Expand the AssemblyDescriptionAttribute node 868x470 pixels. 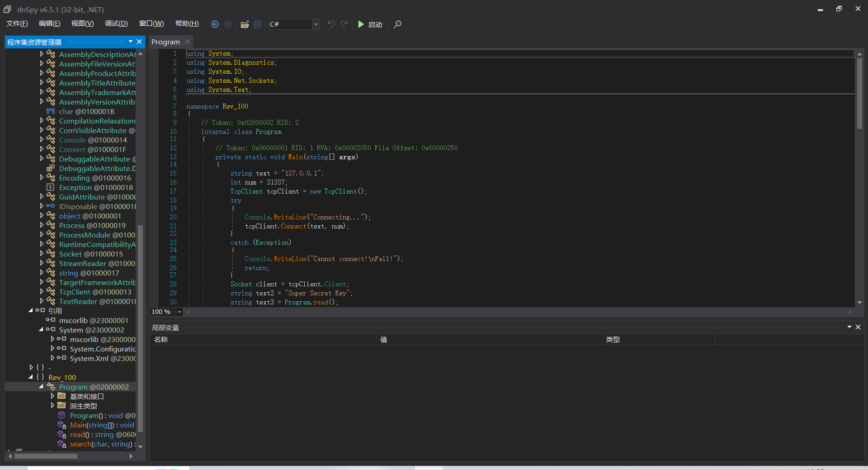[42, 54]
